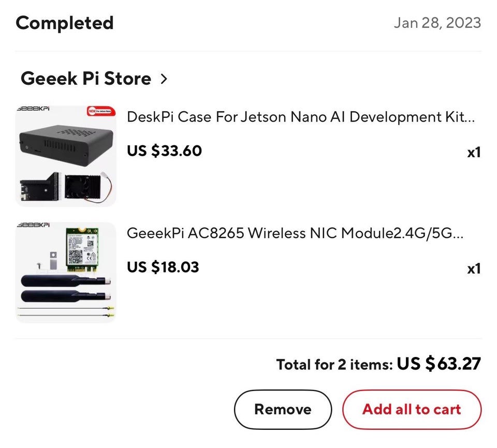Expand the chevron beside Geeek Pi Store

[x=164, y=79]
